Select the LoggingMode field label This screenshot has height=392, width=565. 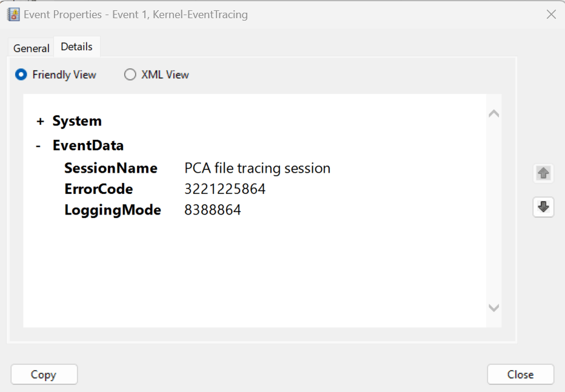(113, 210)
